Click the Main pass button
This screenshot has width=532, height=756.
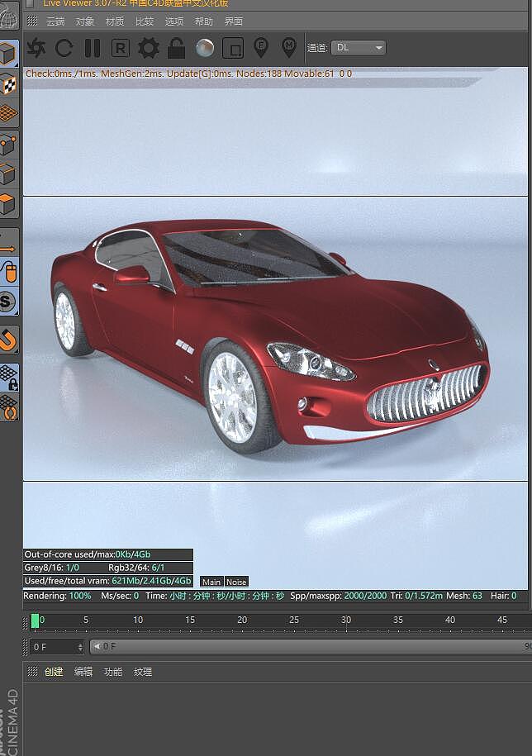(x=211, y=582)
